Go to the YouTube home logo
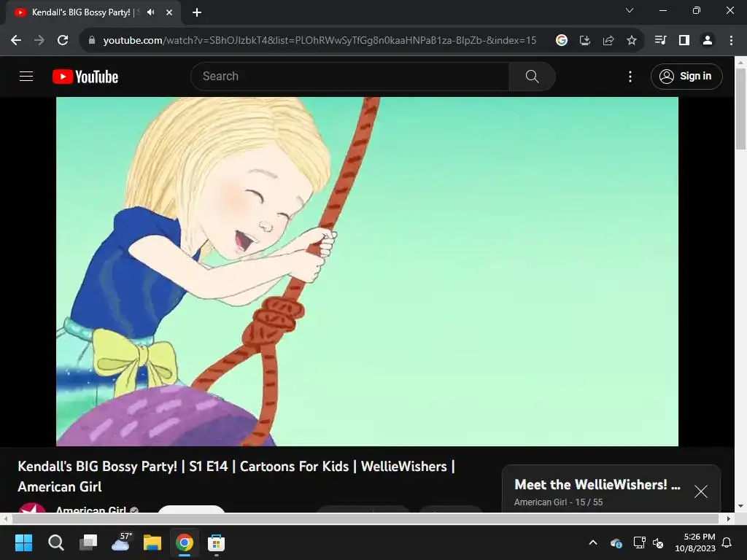 click(85, 77)
